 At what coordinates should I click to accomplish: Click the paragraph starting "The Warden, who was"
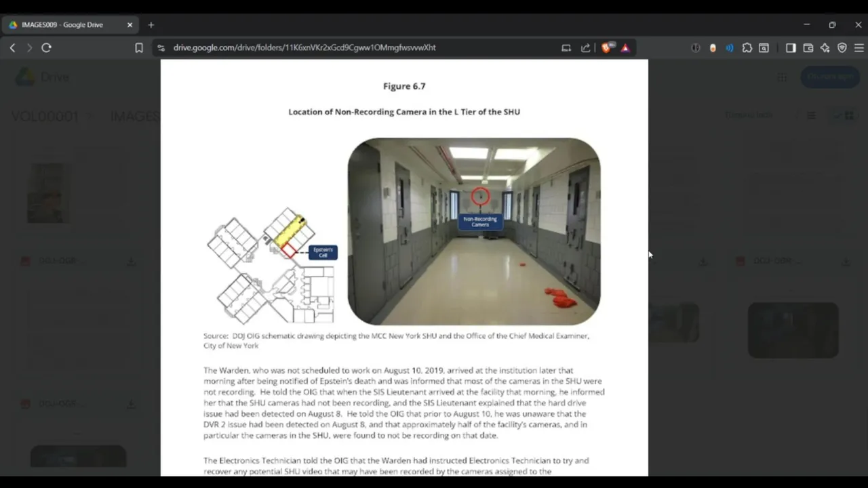tap(404, 403)
